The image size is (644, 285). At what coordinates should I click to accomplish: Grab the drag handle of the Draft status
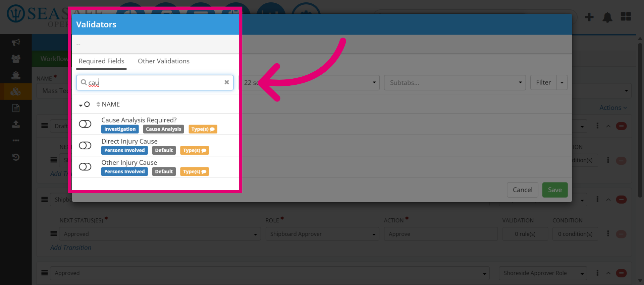[44, 126]
